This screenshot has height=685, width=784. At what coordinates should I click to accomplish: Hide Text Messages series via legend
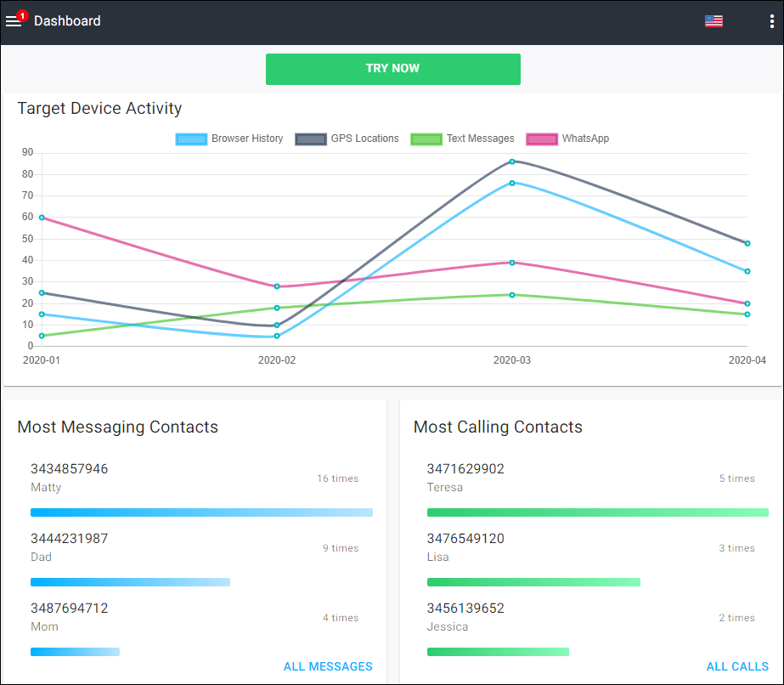463,139
